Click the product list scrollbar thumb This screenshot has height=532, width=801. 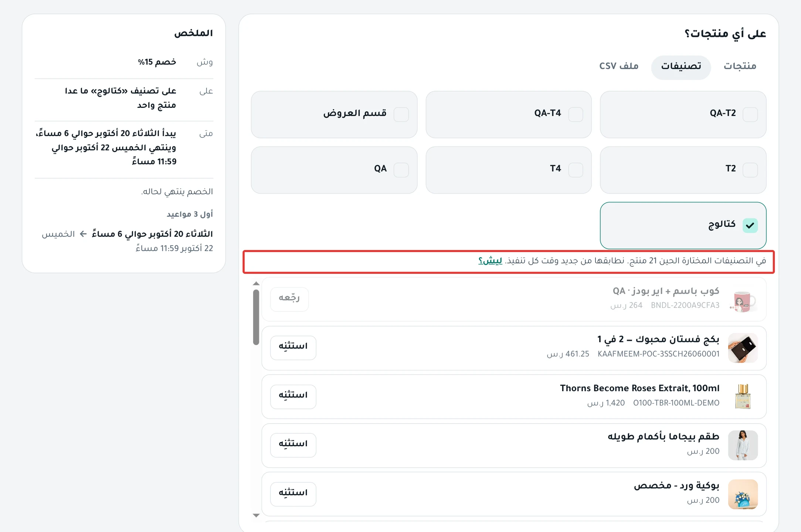pos(256,317)
